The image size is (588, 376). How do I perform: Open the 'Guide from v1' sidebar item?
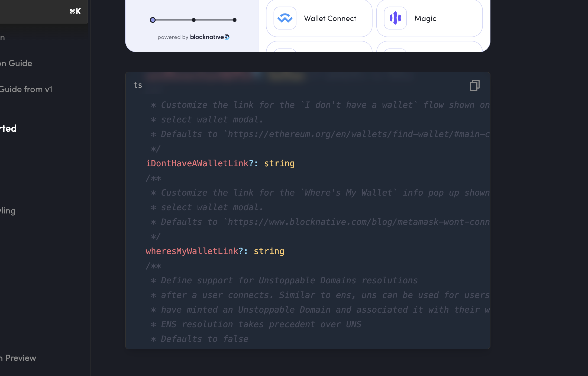click(26, 89)
